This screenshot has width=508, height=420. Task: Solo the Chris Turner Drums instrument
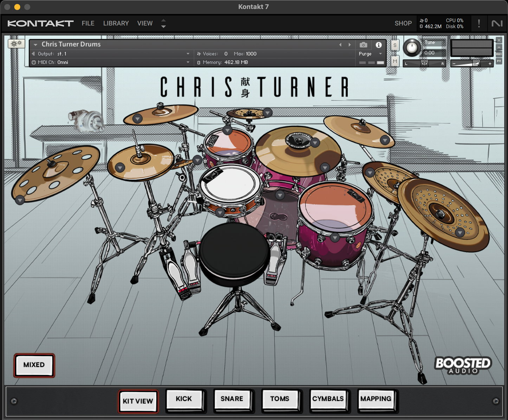[395, 45]
